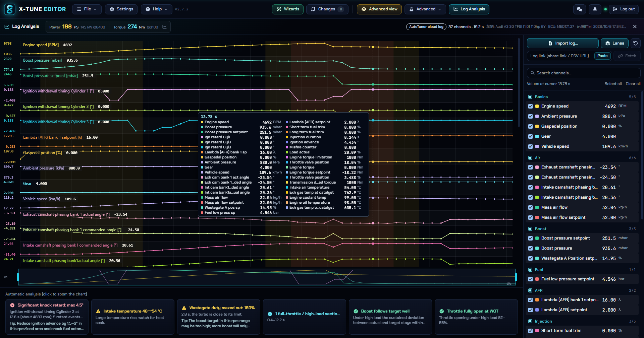Click Select all channels link
The image size is (644, 338).
click(x=613, y=84)
